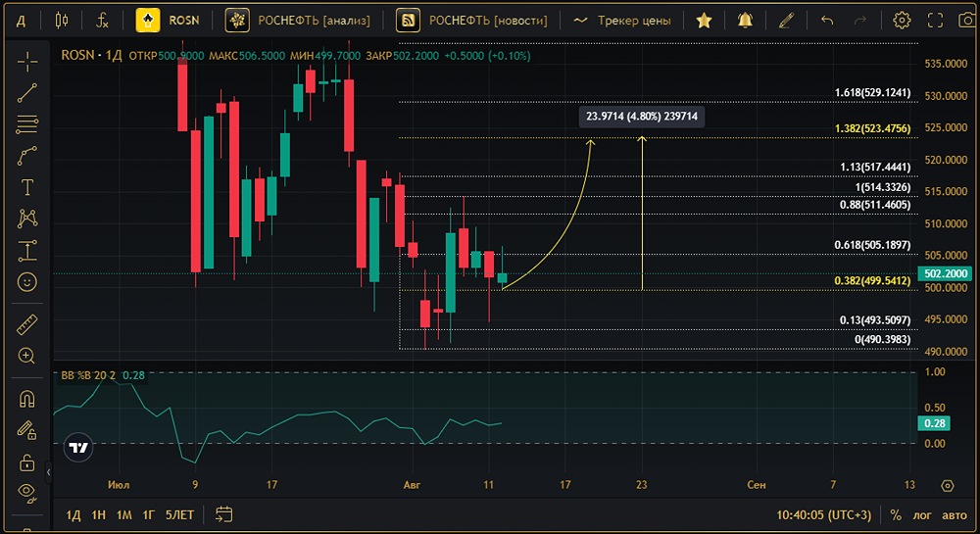The image size is (980, 534).
Task: Select the Fibonacci retracement tool
Action: pyautogui.click(x=27, y=124)
